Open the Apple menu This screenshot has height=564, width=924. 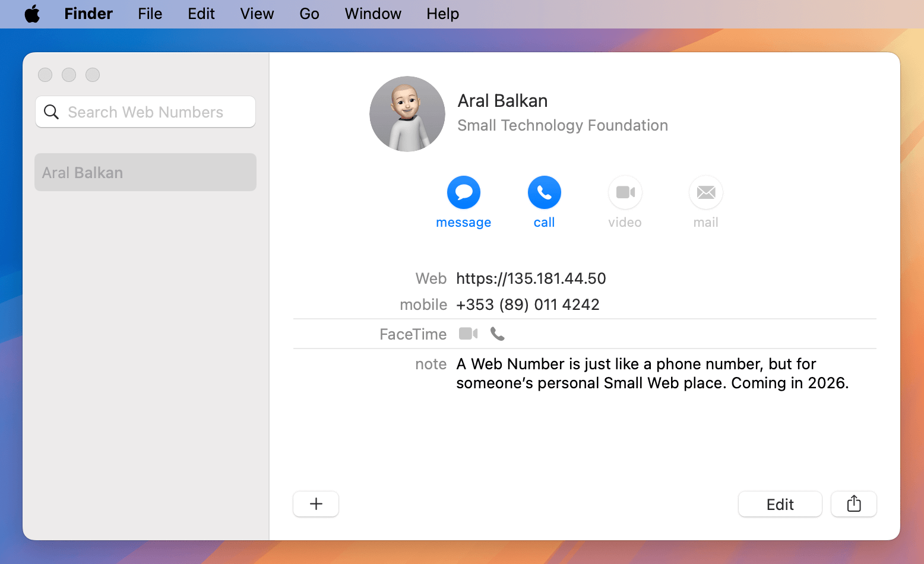32,14
